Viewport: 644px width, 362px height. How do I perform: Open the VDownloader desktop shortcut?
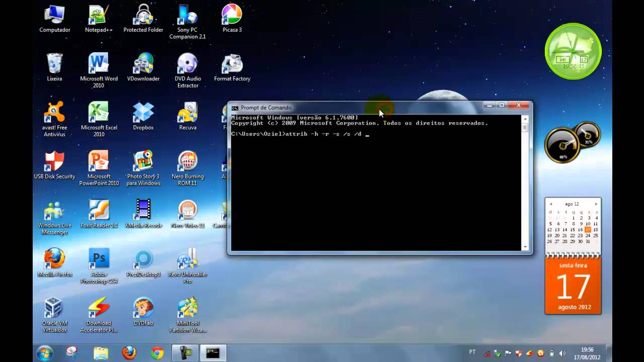[143, 68]
